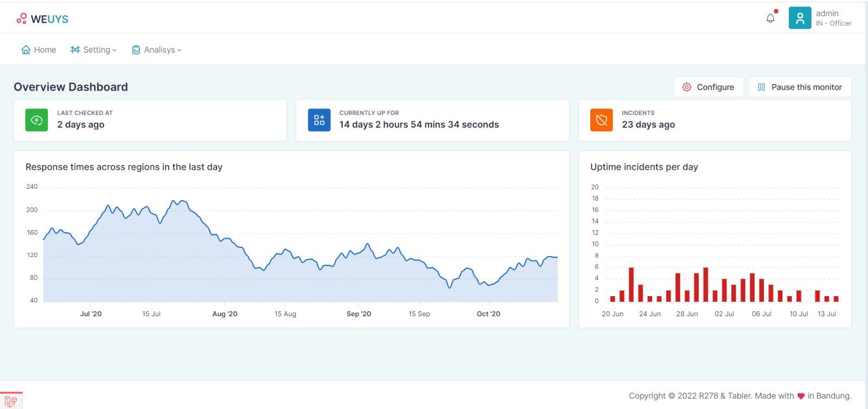This screenshot has height=409, width=868.
Task: Open the notification bell
Action: click(x=770, y=18)
